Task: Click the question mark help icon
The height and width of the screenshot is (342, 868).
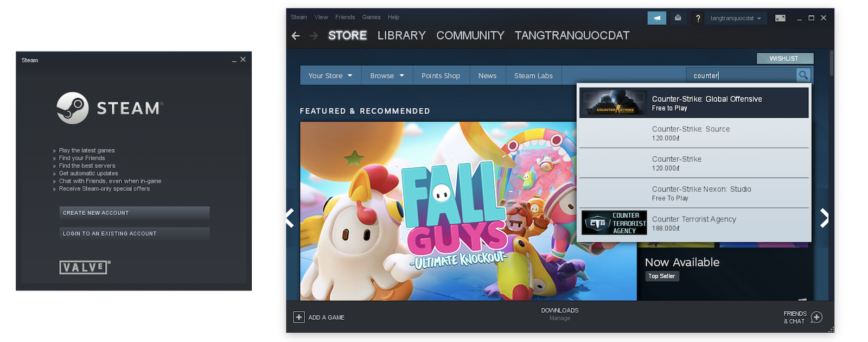Action: pos(698,18)
